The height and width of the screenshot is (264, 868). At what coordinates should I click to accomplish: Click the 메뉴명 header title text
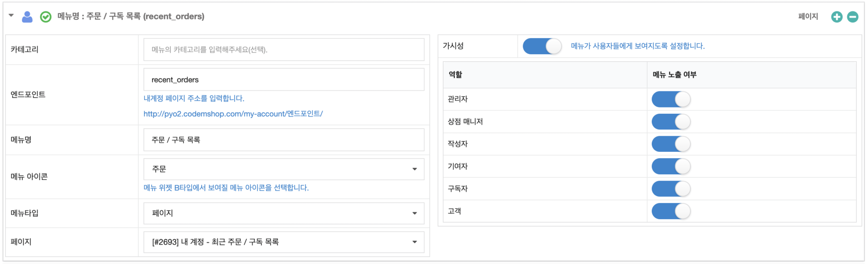click(x=131, y=16)
